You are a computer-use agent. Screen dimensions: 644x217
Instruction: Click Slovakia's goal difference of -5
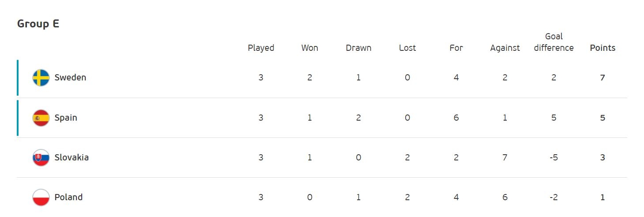tap(554, 158)
